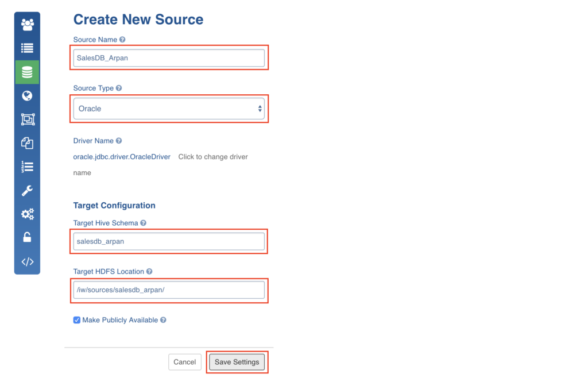Open the code brackets sidebar icon
This screenshot has width=588, height=378.
[28, 262]
